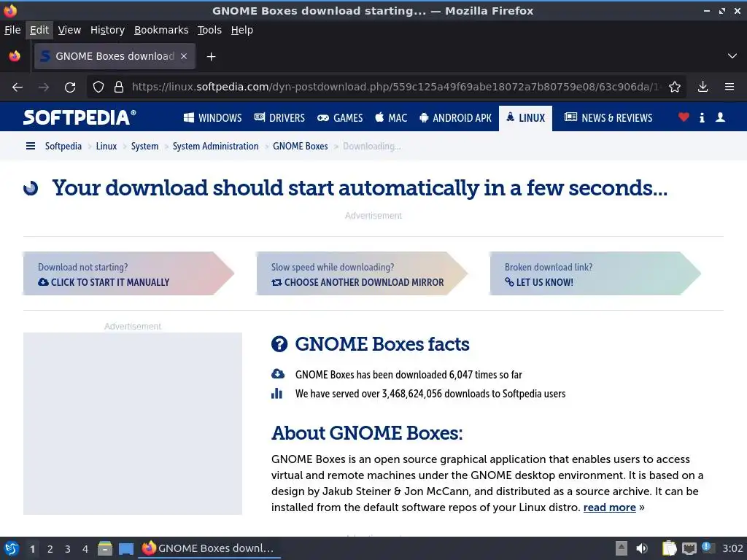Click the GNOME Boxes breadcrumb link
747x560 pixels.
300,146
